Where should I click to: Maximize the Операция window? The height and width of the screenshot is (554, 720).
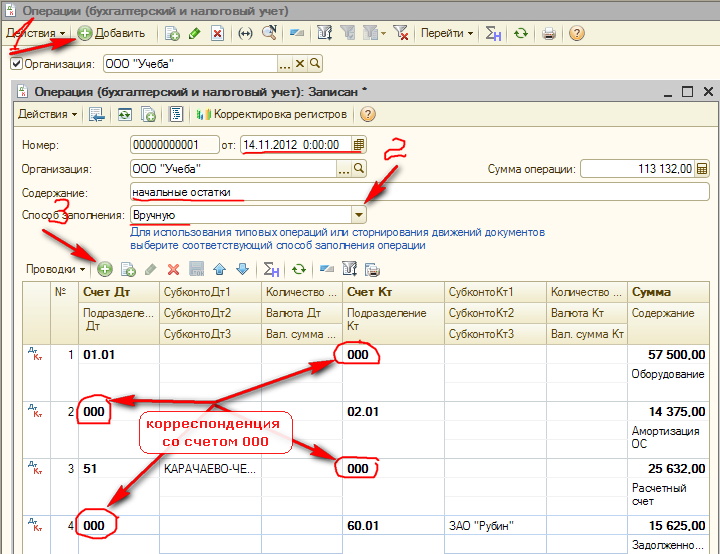(687, 91)
